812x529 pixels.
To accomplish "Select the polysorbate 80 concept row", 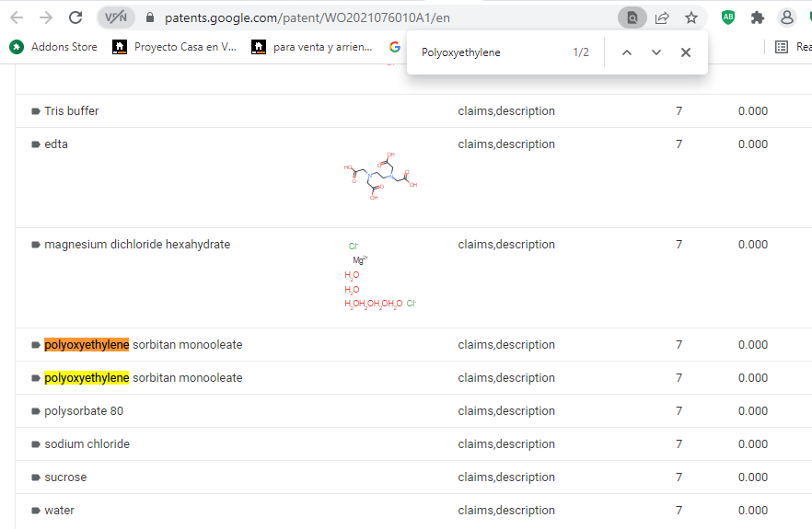I will tap(84, 411).
